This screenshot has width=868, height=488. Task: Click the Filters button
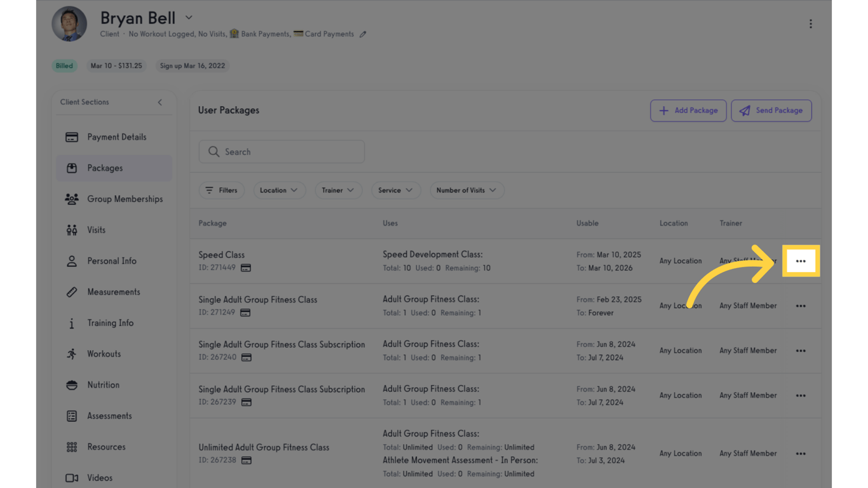(221, 191)
